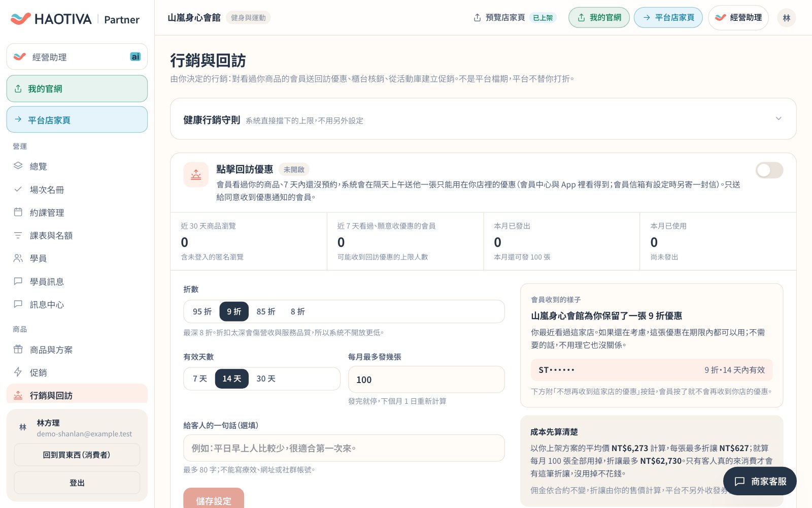Select the 14 天 validity option

point(232,378)
